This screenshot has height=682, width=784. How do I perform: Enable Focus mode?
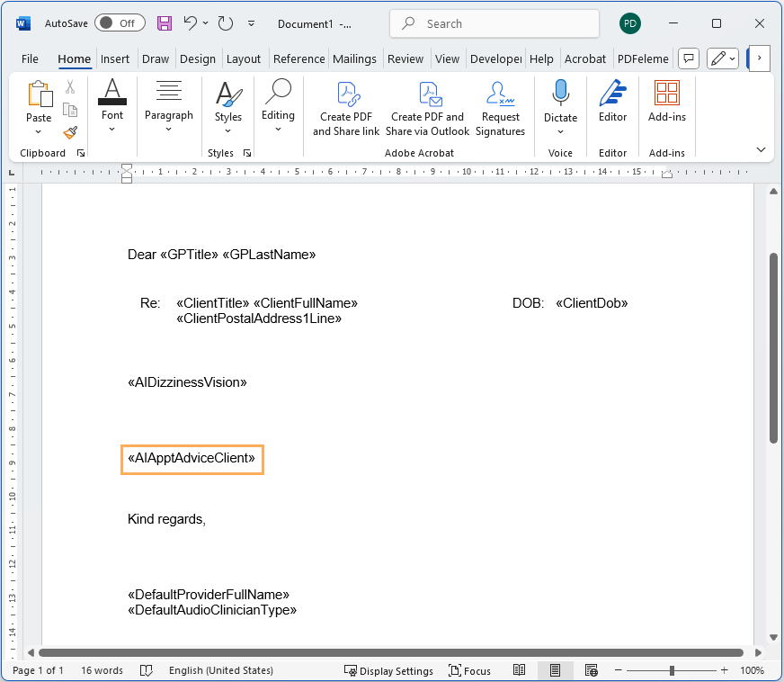[469, 671]
